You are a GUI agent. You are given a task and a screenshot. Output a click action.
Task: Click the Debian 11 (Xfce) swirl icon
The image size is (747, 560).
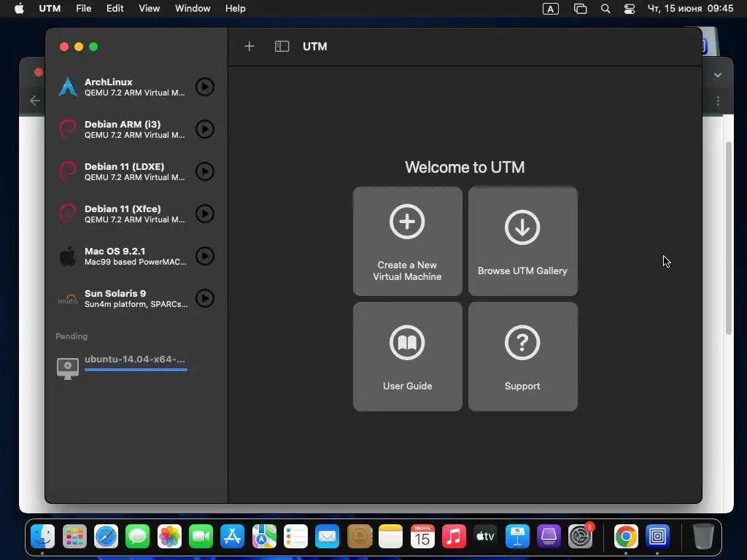point(68,214)
